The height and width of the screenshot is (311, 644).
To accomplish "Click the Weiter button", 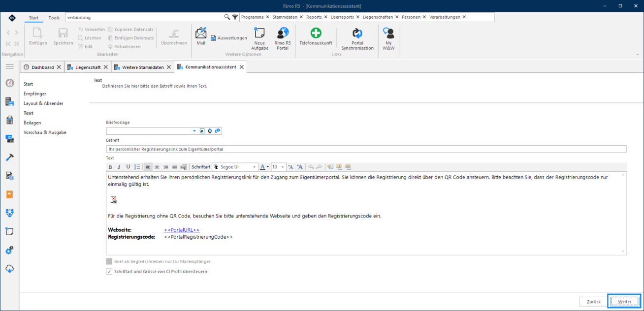I will point(624,301).
